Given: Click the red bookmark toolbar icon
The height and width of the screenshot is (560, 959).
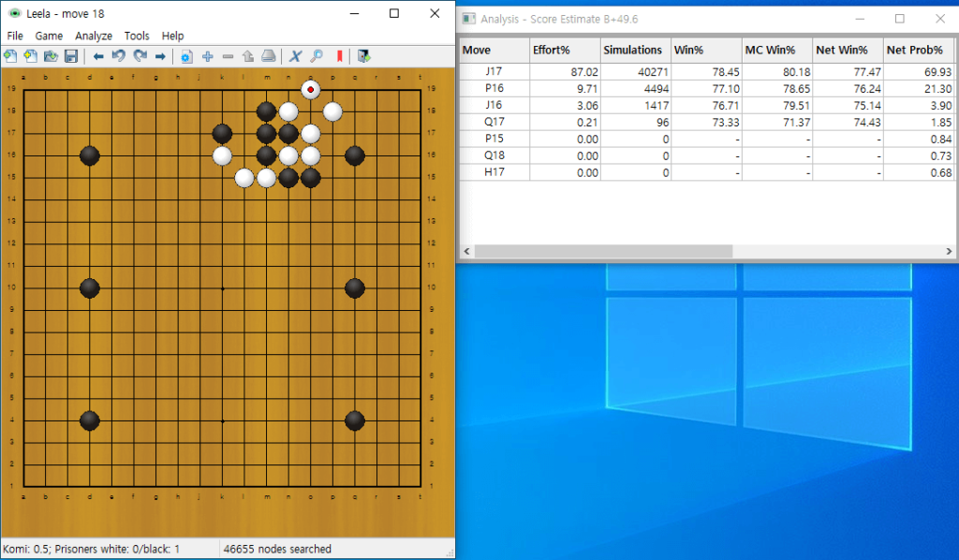Looking at the screenshot, I should pyautogui.click(x=339, y=56).
